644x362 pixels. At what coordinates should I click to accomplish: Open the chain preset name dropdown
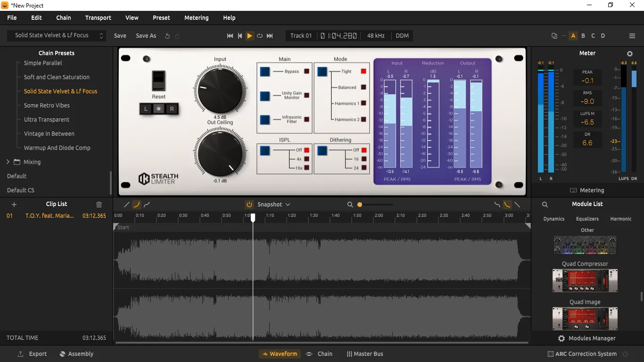click(x=56, y=36)
